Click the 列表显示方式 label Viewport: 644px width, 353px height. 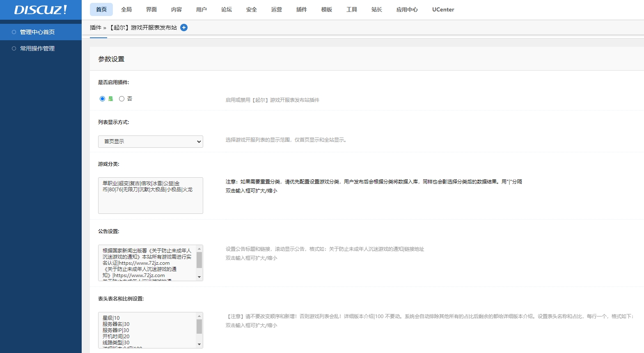click(114, 122)
